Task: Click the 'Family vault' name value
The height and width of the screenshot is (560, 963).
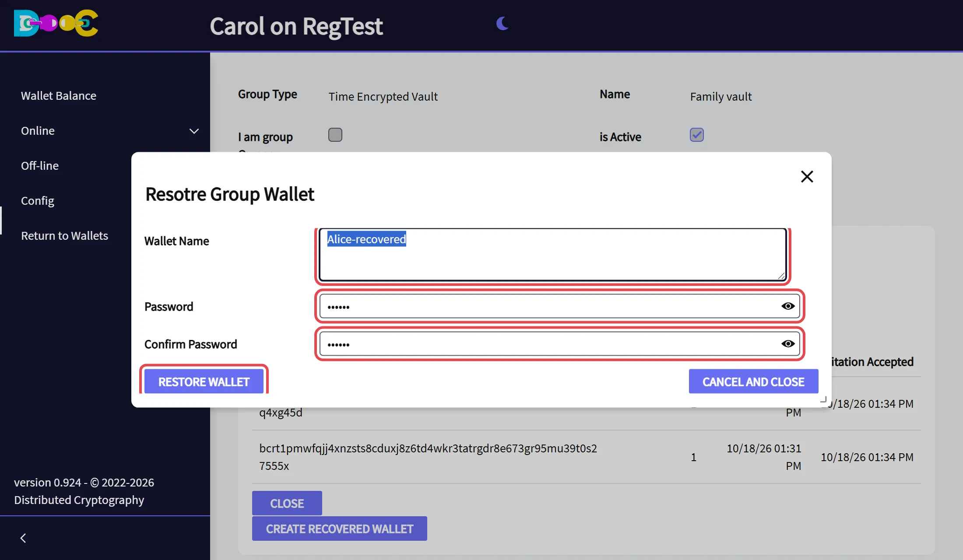Action: [721, 96]
